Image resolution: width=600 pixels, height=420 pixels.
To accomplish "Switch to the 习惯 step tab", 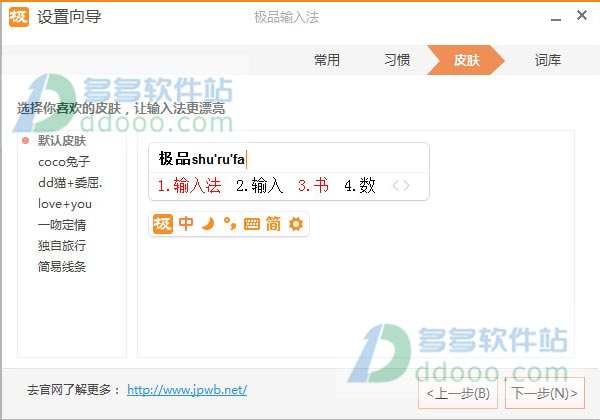I will (x=397, y=60).
